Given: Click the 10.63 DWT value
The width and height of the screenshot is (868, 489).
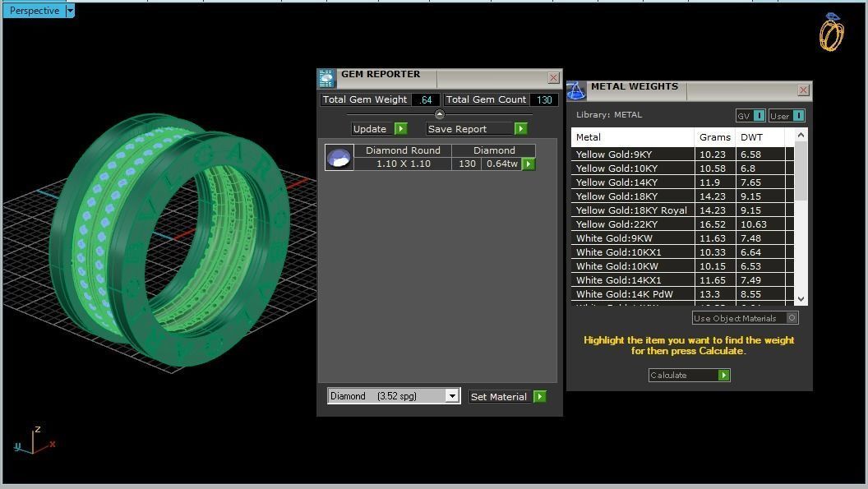Looking at the screenshot, I should (x=754, y=224).
